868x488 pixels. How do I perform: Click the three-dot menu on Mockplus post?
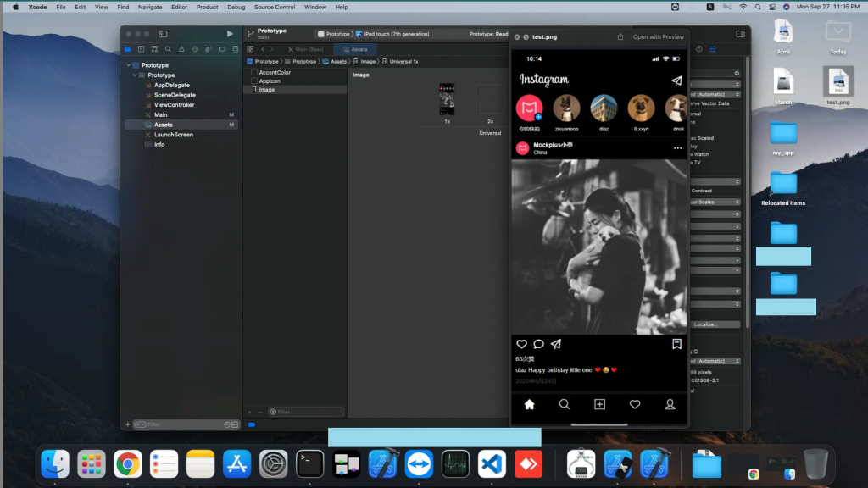tap(677, 148)
